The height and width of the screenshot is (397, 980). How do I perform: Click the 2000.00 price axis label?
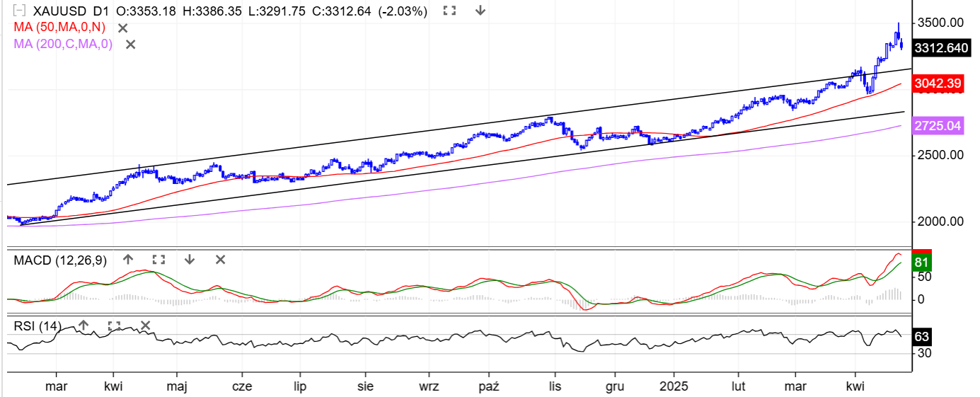tap(940, 221)
